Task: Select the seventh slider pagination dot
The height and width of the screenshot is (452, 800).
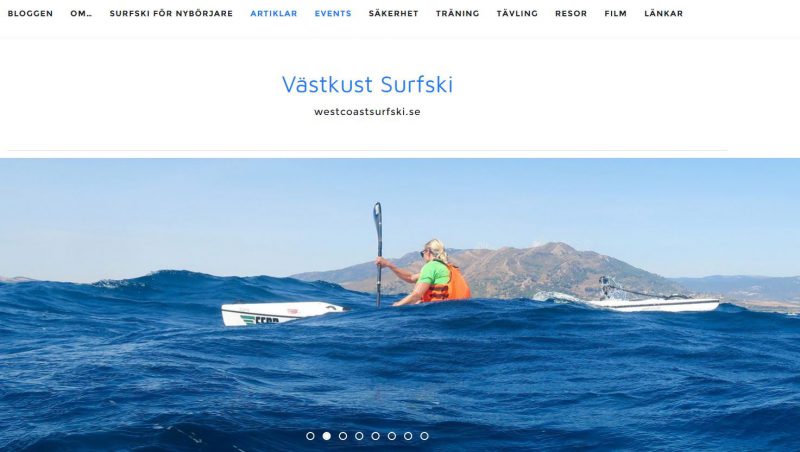Action: point(408,436)
